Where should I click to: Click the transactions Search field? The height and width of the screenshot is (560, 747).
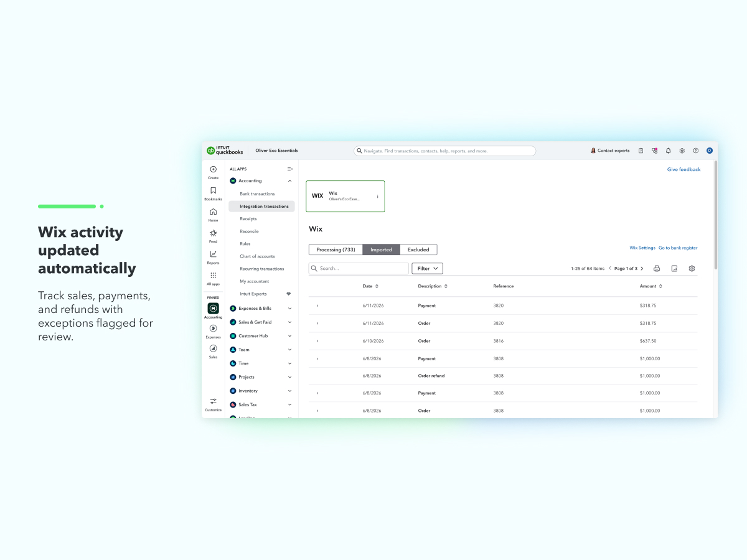pos(359,269)
